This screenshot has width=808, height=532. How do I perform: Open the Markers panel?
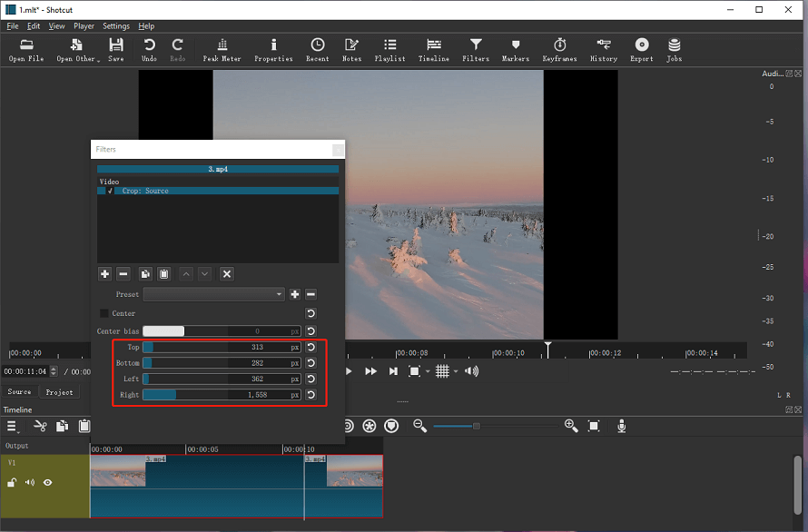516,50
